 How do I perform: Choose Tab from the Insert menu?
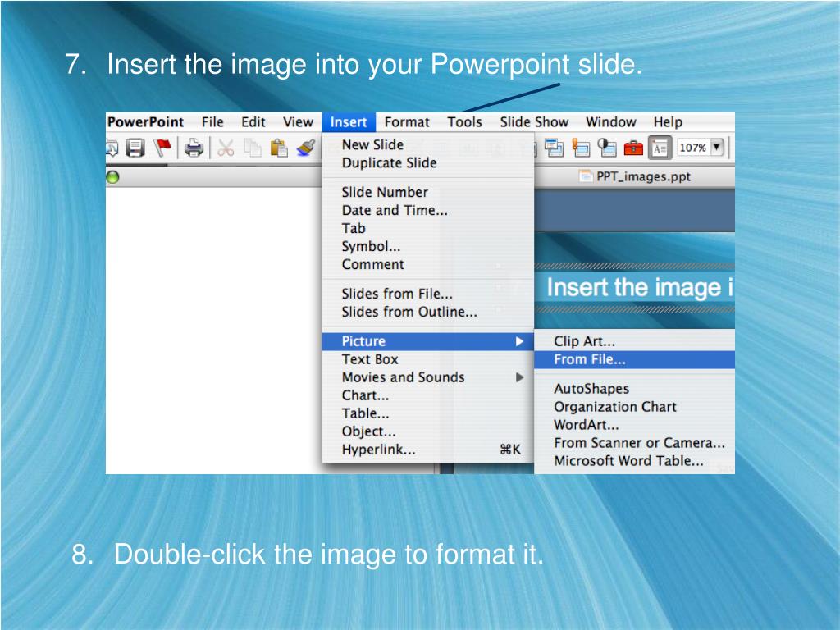428,228
